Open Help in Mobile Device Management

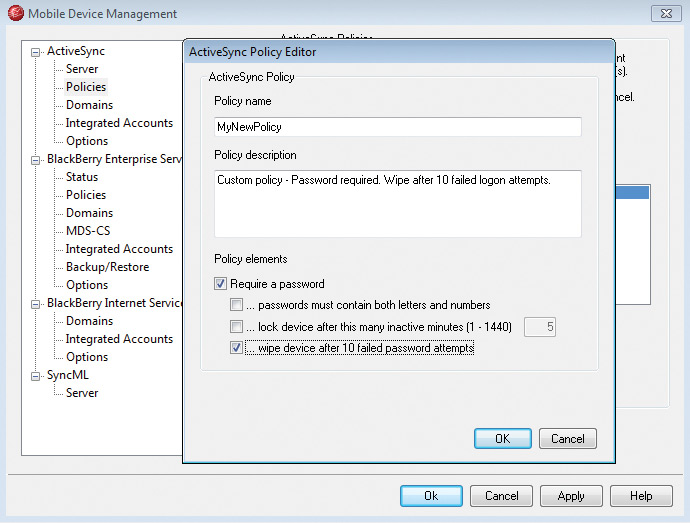(641, 496)
